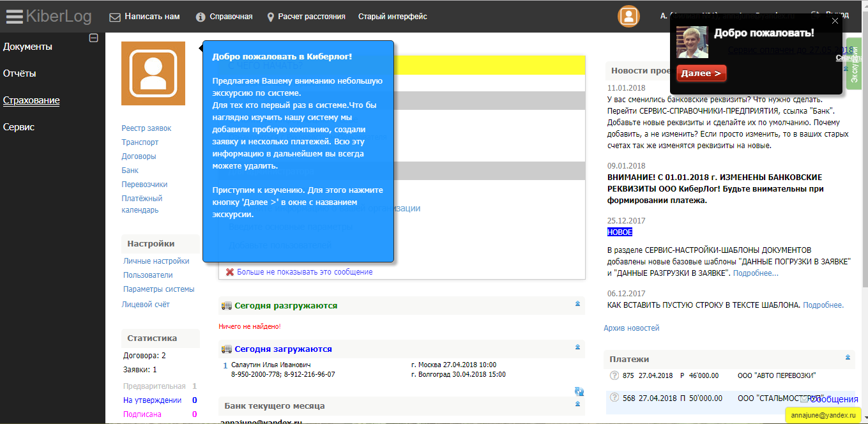The height and width of the screenshot is (424, 868).
Task: Open the Транспорт link
Action: pyautogui.click(x=140, y=142)
